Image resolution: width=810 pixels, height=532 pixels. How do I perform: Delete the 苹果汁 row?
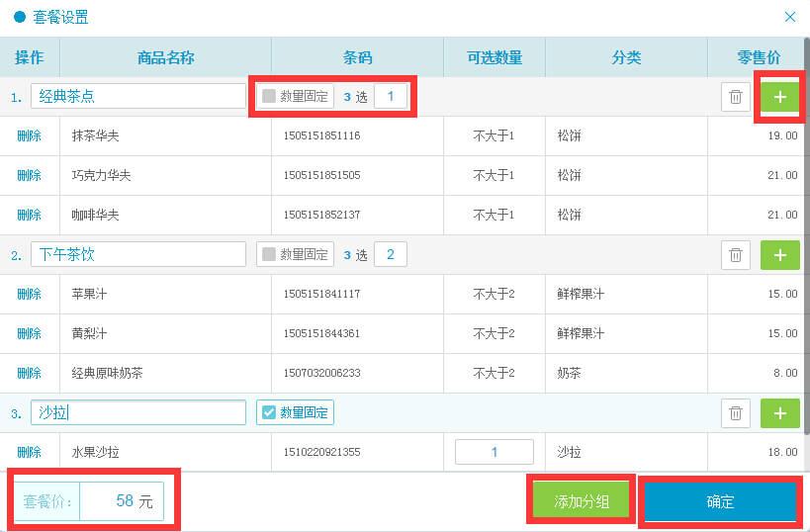click(x=29, y=294)
